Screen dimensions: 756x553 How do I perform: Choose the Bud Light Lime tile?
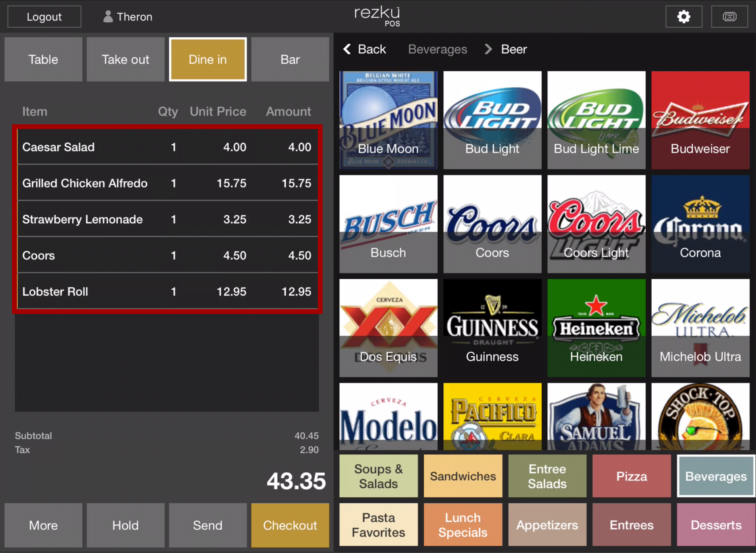(596, 120)
